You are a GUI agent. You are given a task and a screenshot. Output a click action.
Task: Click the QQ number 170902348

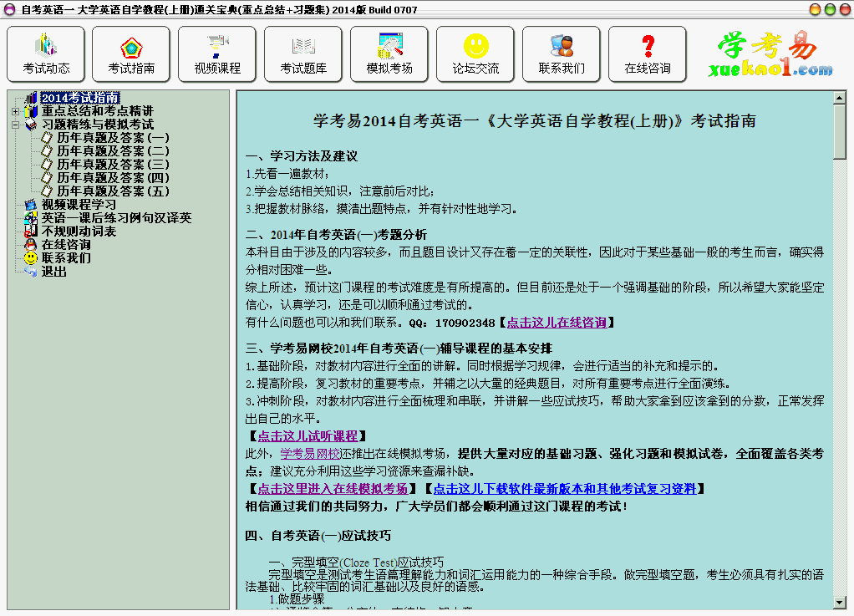465,323
